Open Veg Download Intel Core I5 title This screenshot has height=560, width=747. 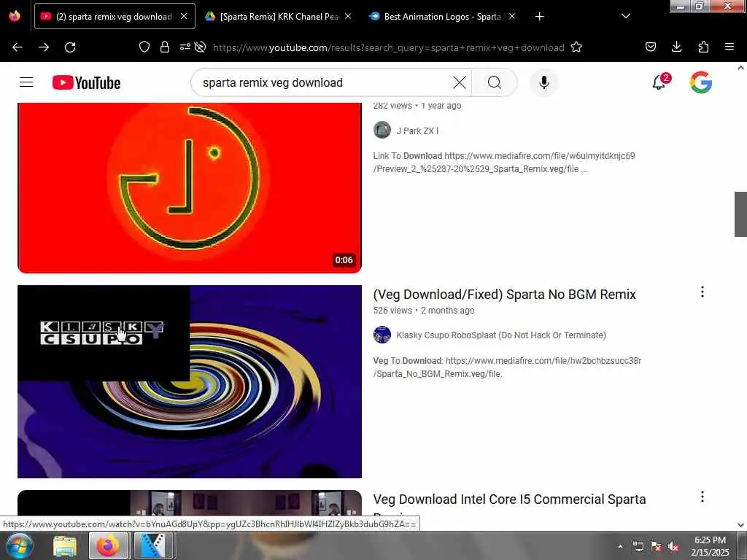pos(509,499)
